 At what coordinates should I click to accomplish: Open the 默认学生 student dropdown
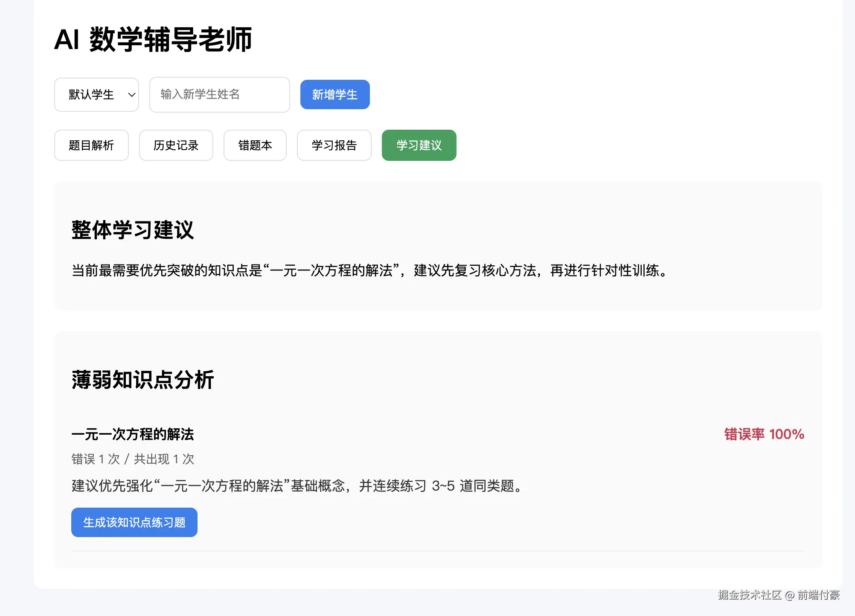[x=92, y=95]
